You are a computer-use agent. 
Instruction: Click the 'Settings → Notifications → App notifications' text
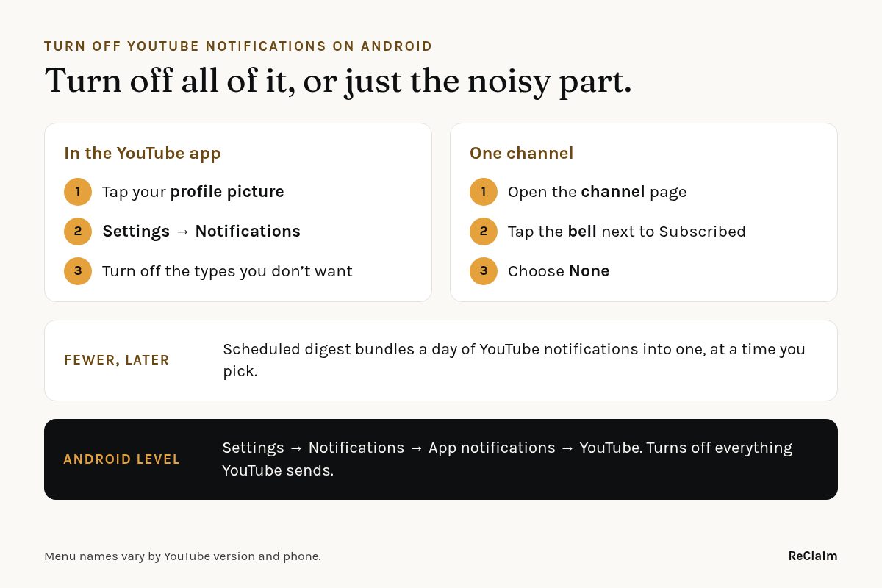coord(507,459)
